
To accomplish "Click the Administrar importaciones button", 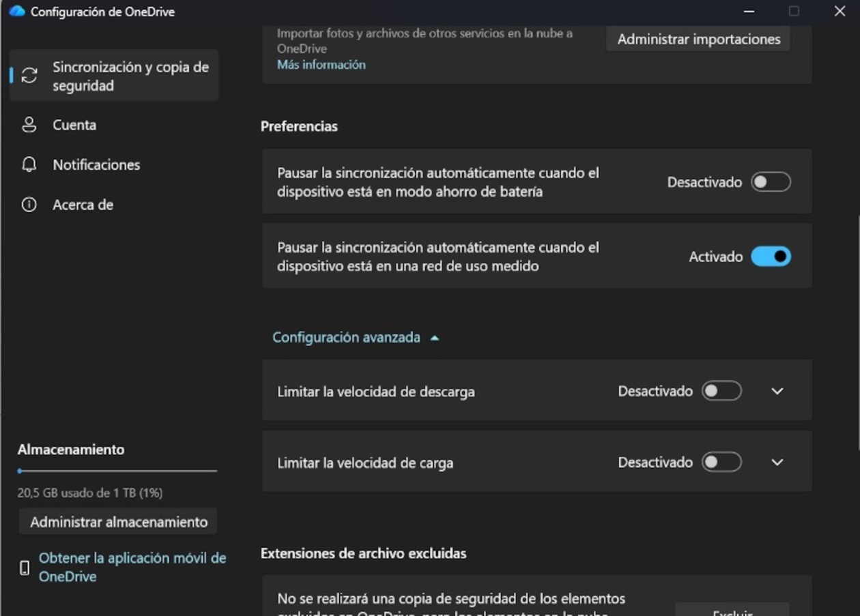I will [x=698, y=39].
